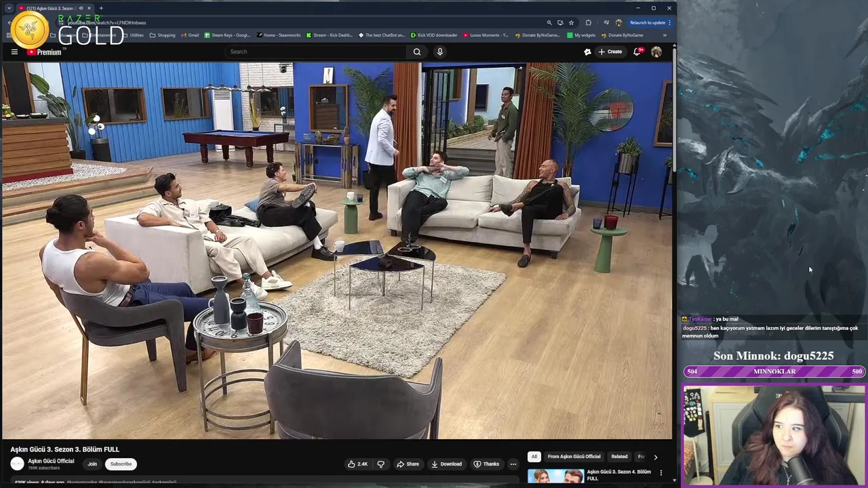Open the Lunox Moments bookmark

coord(486,35)
